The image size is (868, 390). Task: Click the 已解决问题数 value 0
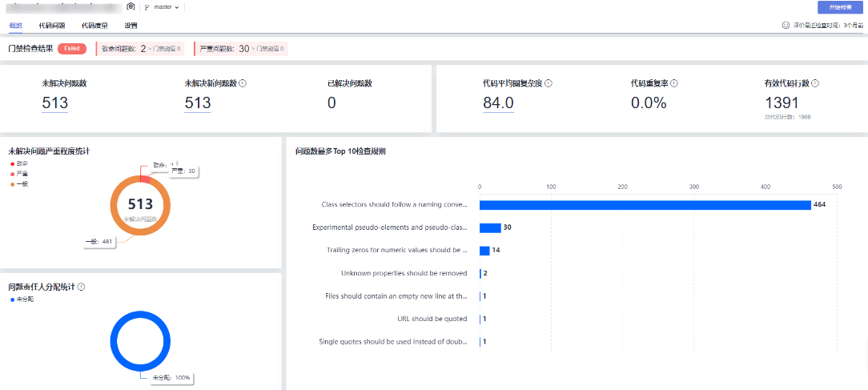pyautogui.click(x=332, y=103)
